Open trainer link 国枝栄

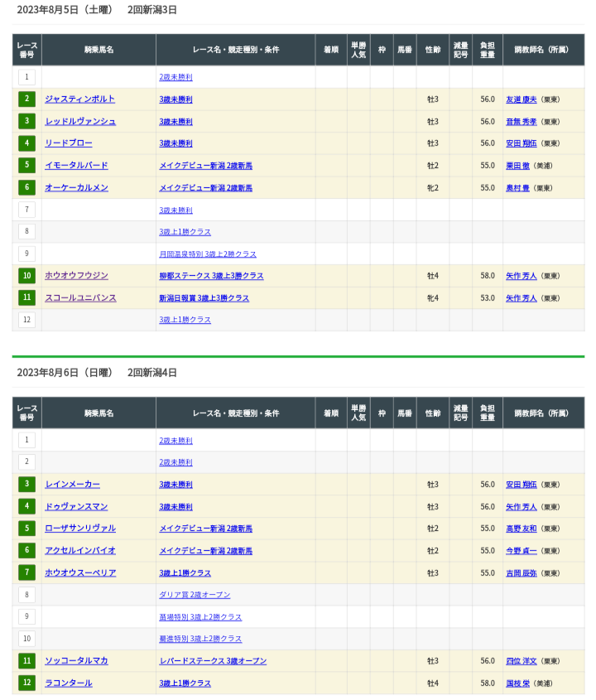[517, 683]
